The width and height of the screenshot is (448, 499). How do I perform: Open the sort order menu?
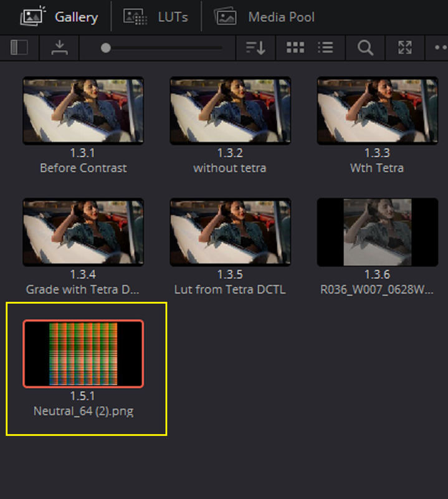coord(255,48)
